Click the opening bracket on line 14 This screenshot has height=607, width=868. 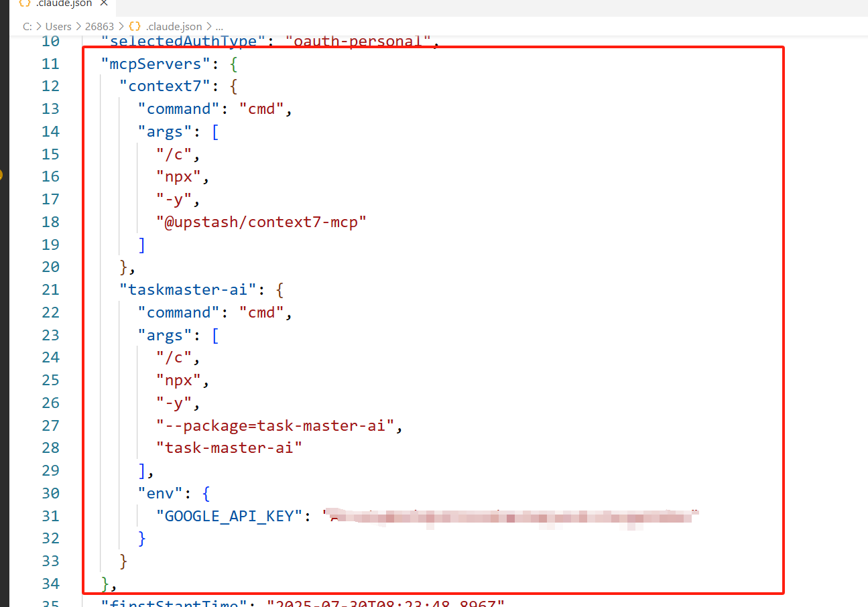216,131
